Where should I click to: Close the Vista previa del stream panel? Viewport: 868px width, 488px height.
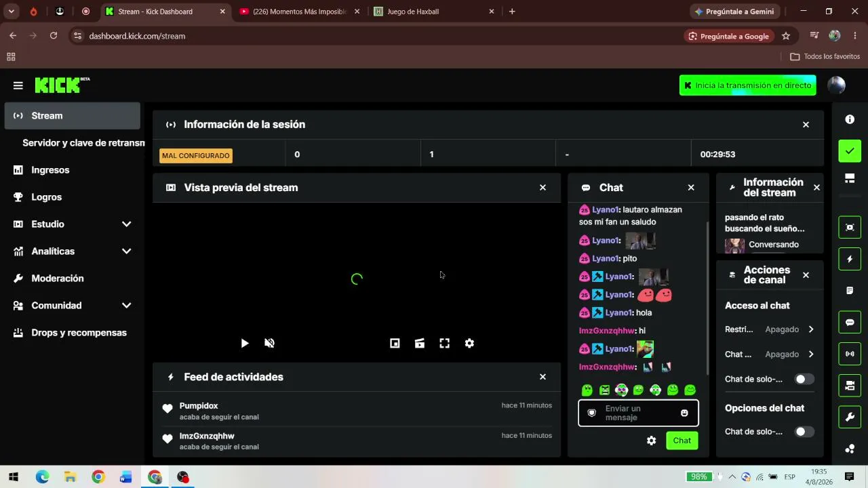pyautogui.click(x=542, y=188)
